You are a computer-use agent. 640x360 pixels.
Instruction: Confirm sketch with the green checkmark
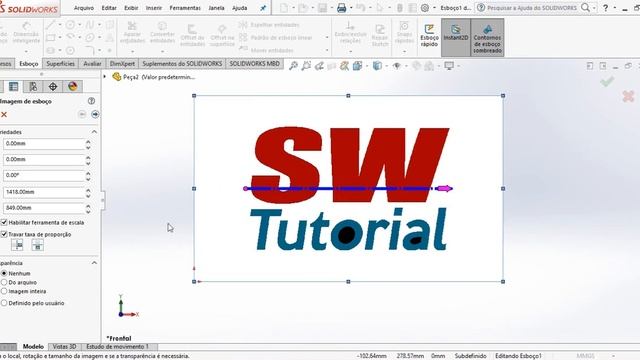pyautogui.click(x=607, y=82)
